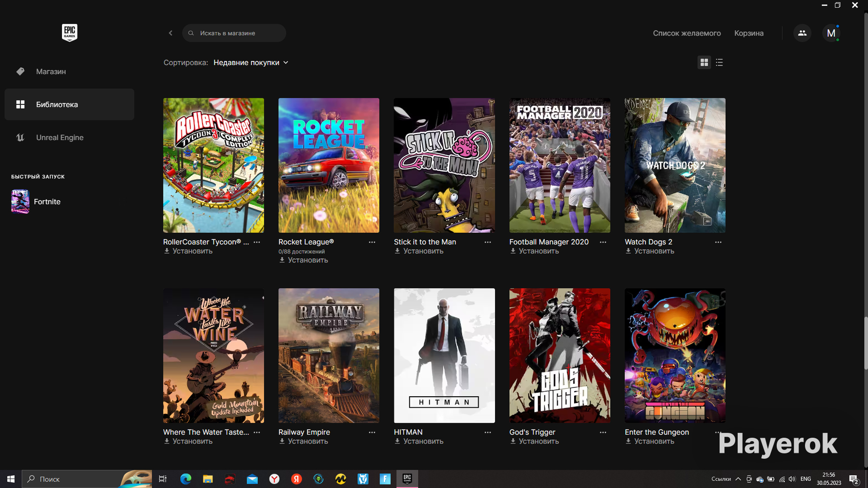868x488 pixels.
Task: Open the volume control in system tray
Action: click(x=792, y=479)
